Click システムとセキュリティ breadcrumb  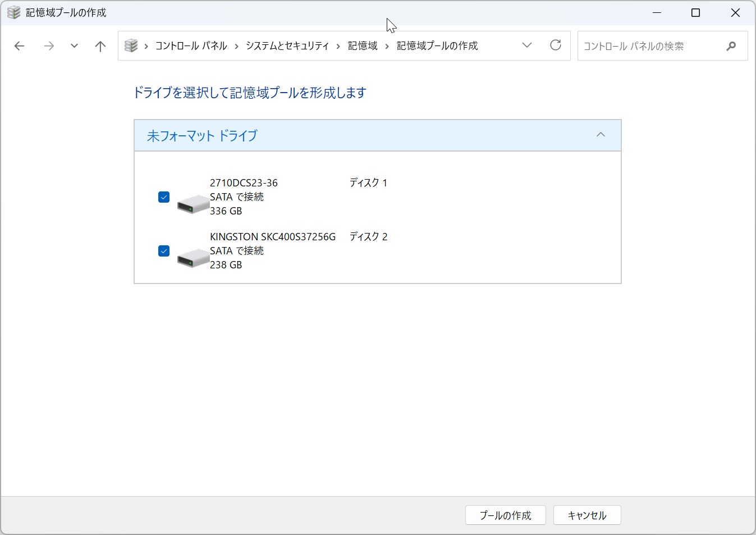pos(287,46)
